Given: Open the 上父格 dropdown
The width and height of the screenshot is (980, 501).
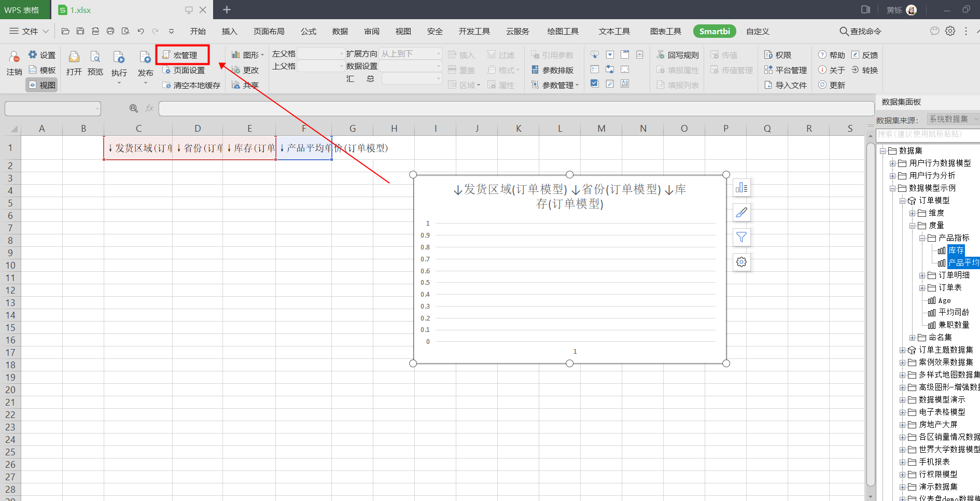Looking at the screenshot, I should coord(321,66).
